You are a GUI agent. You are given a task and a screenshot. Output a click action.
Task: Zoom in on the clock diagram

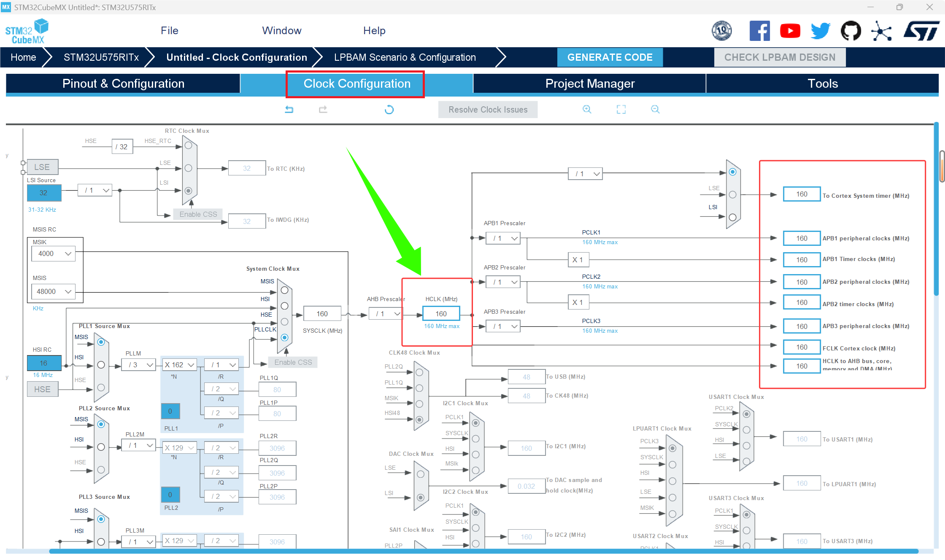pyautogui.click(x=587, y=110)
